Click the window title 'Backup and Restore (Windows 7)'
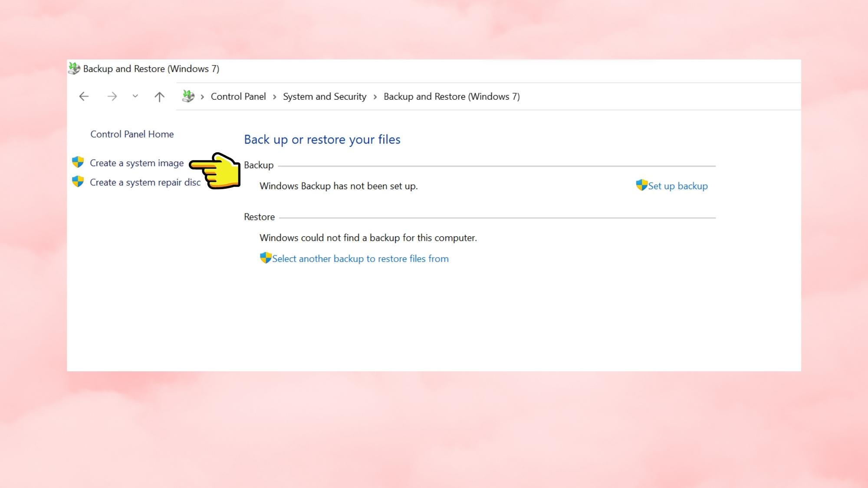 pos(151,69)
